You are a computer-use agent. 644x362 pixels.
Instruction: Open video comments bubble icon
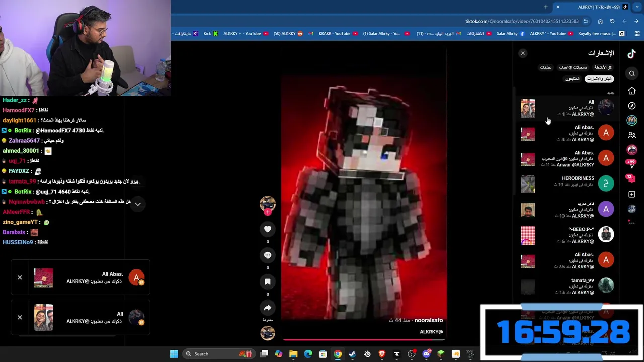tap(268, 255)
